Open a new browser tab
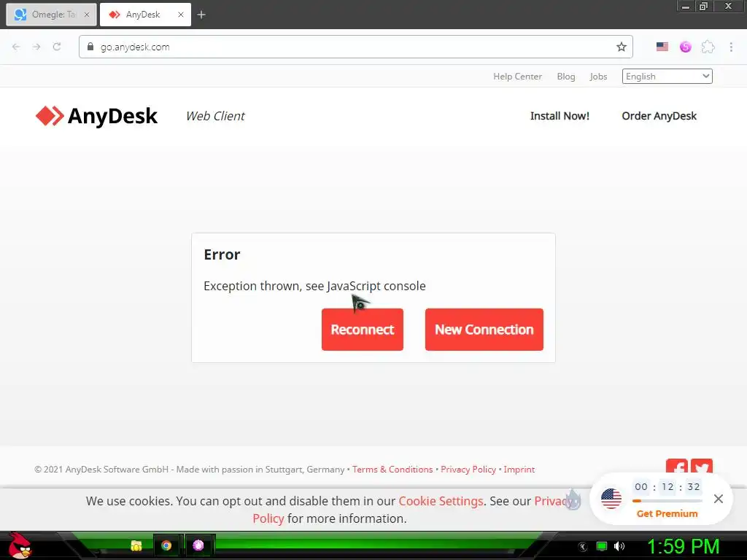 point(201,15)
